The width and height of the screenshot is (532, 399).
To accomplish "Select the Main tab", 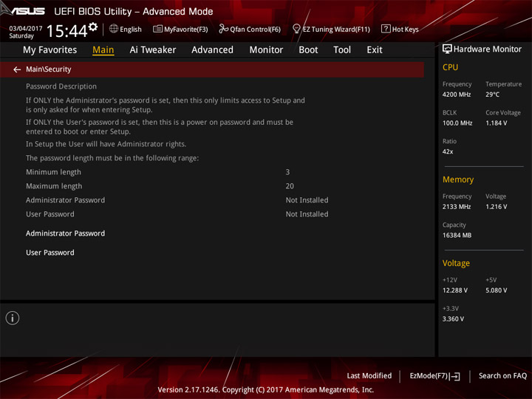I will pos(103,50).
